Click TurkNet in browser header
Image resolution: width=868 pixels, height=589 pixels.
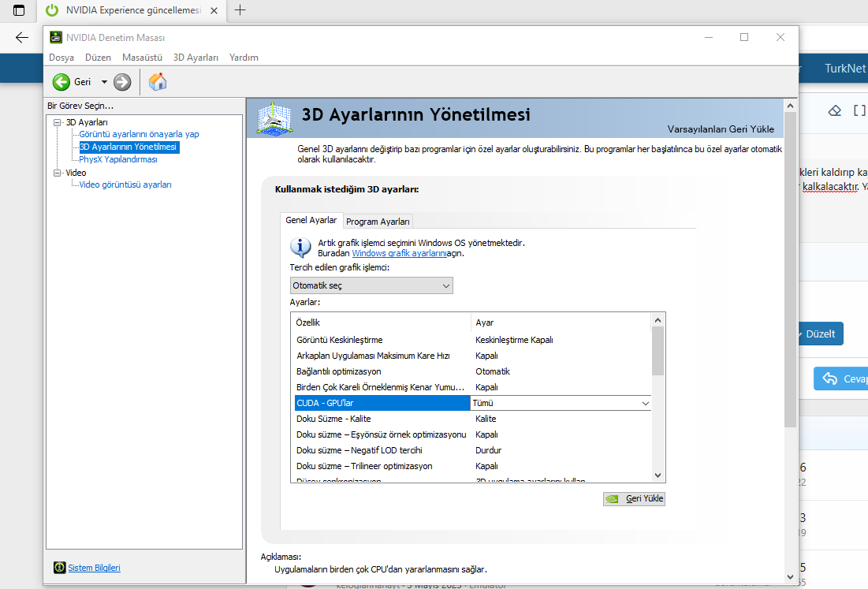click(845, 68)
